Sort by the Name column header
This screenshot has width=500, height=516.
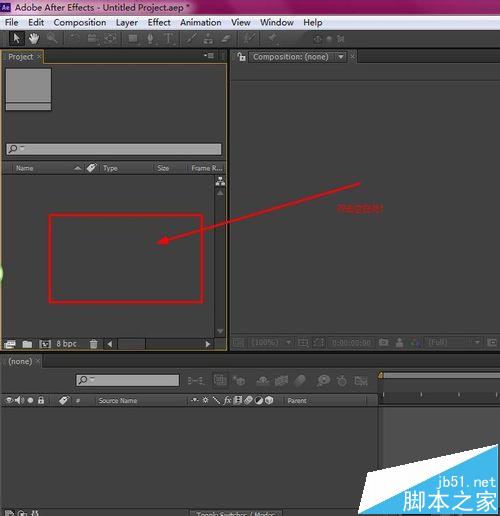(x=25, y=168)
